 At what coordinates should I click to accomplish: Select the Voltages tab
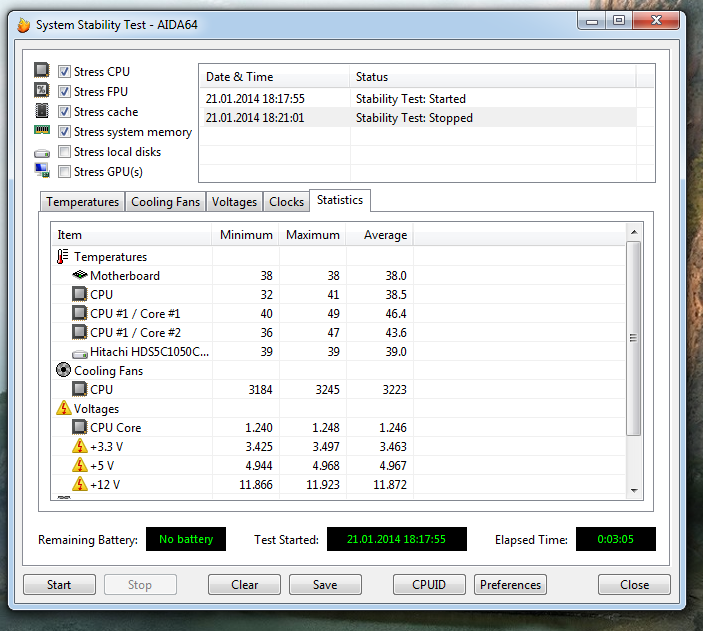234,202
